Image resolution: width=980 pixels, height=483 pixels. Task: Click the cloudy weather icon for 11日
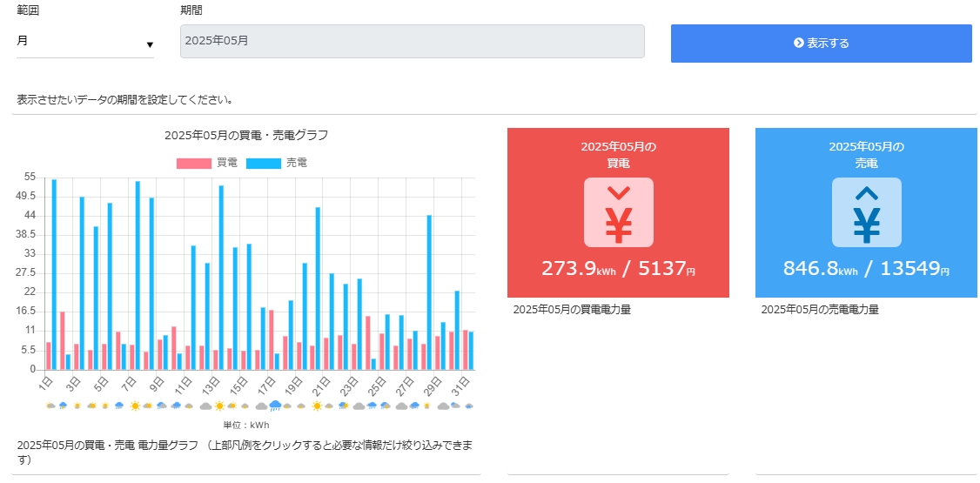189,406
